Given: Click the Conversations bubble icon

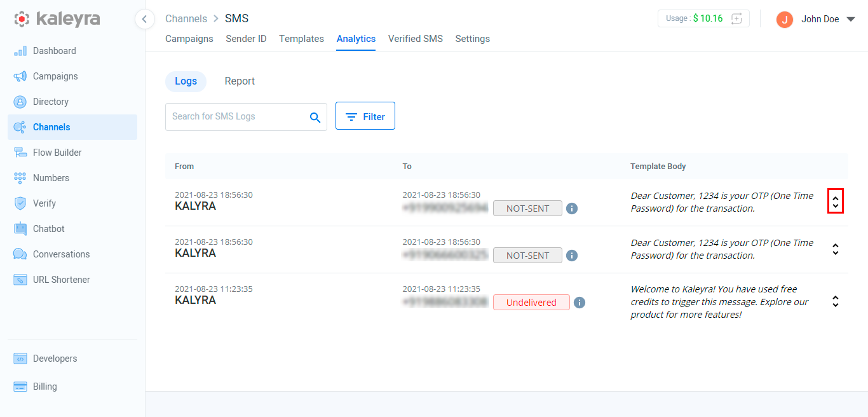Looking at the screenshot, I should point(20,254).
